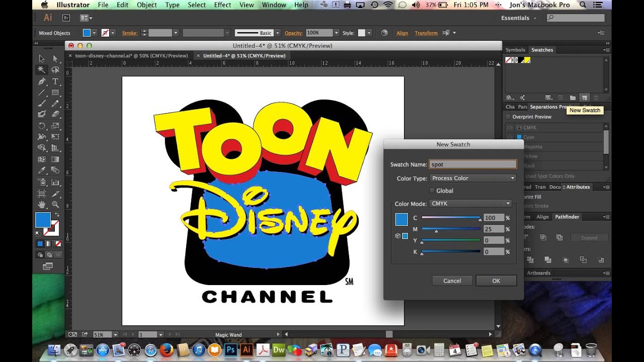
Task: Select the Hand tool
Action: click(42, 205)
